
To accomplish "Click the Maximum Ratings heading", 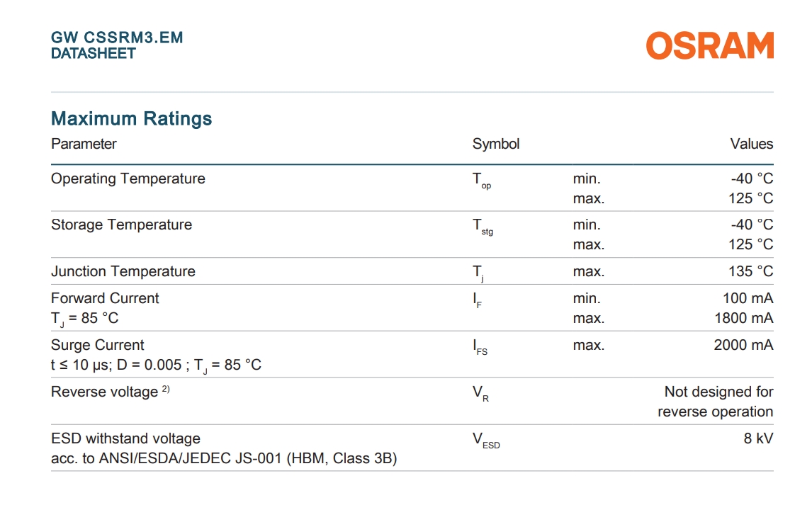I will pyautogui.click(x=131, y=118).
